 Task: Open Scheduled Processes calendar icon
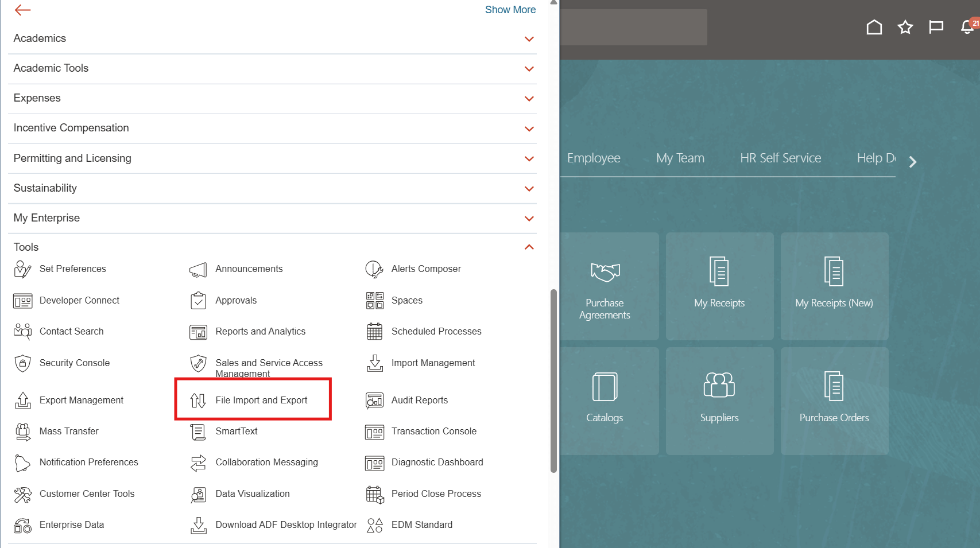(374, 332)
